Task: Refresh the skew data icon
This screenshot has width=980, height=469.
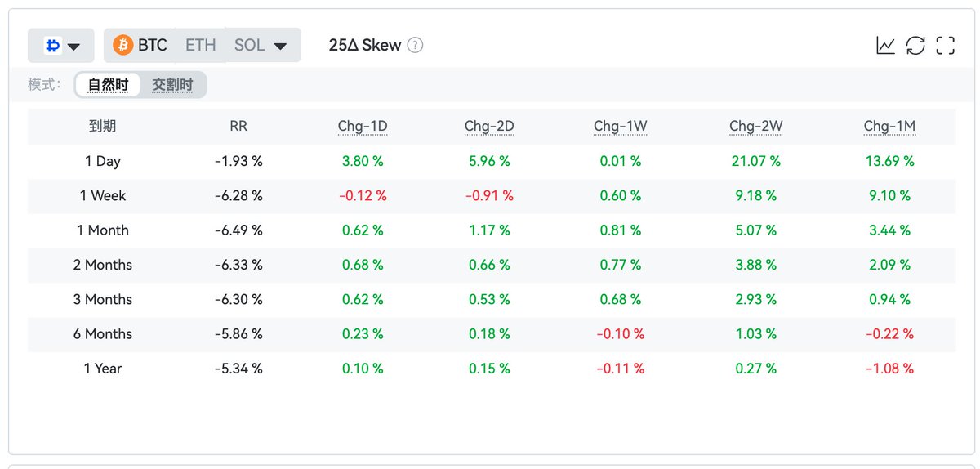Action: point(915,46)
